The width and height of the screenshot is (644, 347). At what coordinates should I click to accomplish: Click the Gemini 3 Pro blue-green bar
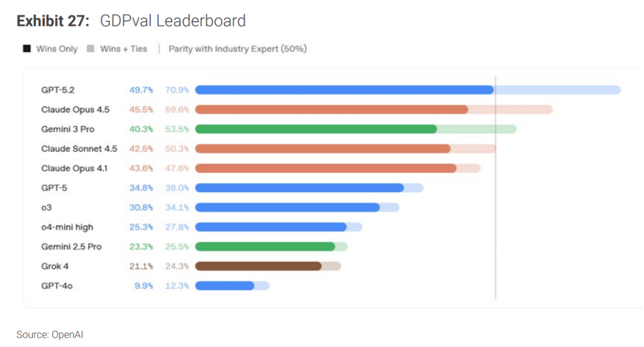[x=316, y=129]
